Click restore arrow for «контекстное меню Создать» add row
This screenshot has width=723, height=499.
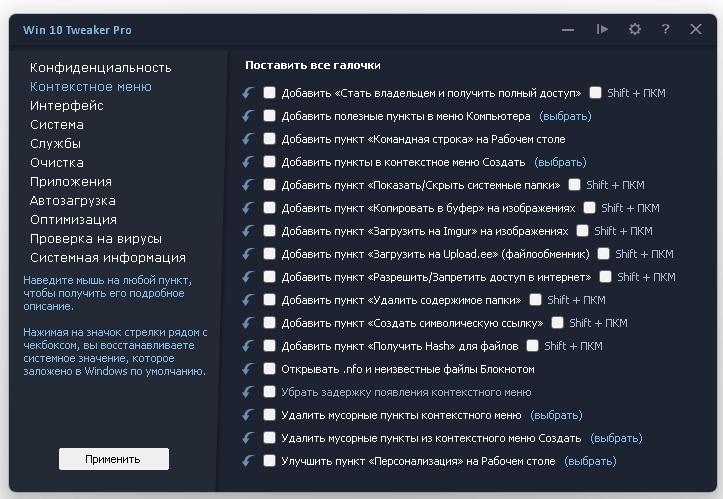(x=248, y=162)
